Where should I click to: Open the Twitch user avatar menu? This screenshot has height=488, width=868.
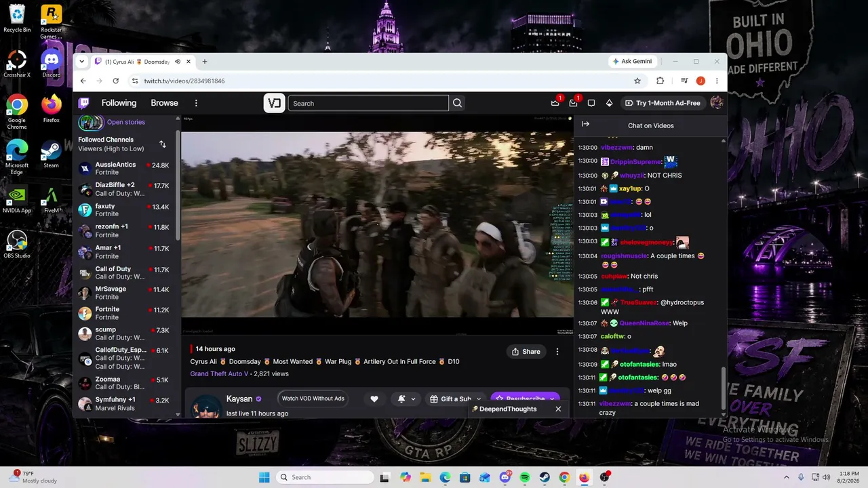pos(717,103)
